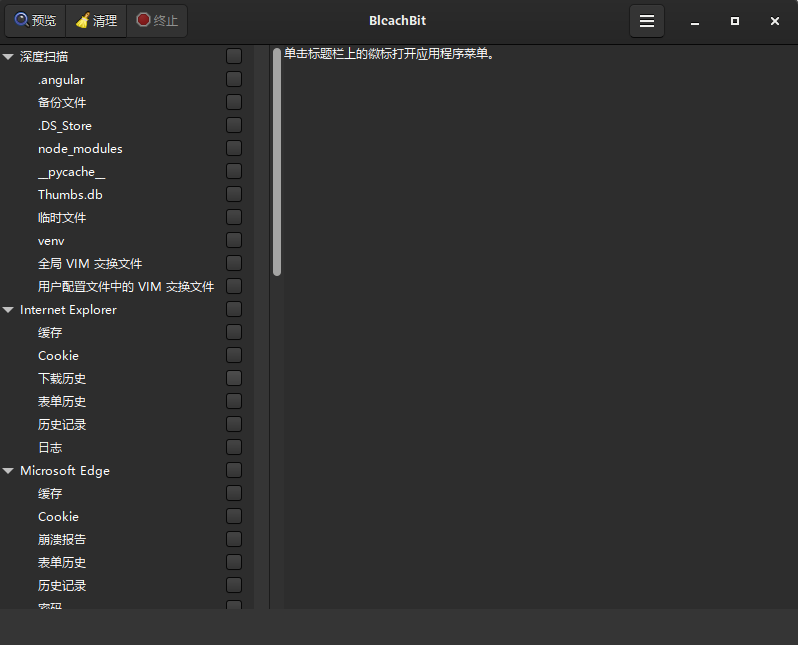Viewport: 798px width, 645px height.
Task: Check the 备份文件 option
Action: pos(234,102)
